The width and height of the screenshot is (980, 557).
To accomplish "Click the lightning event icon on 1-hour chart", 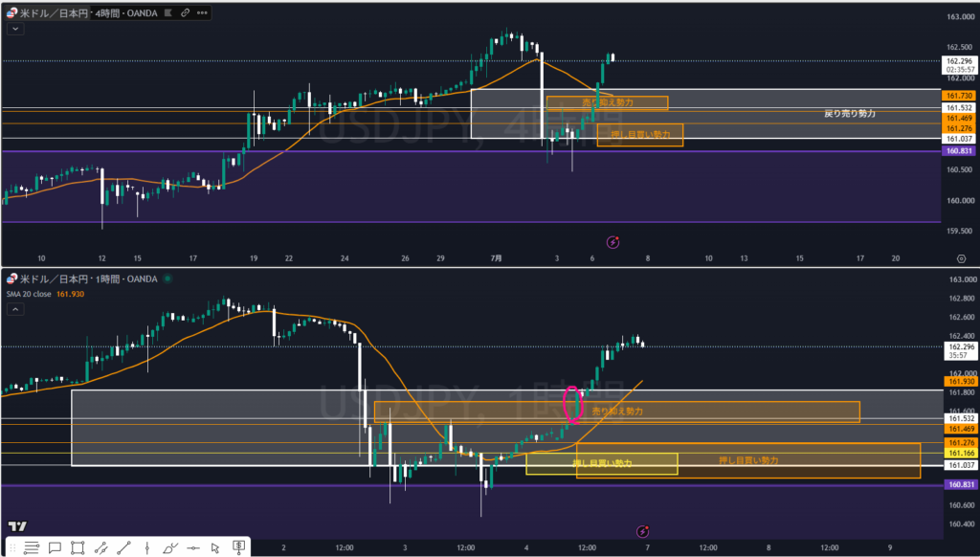I will click(642, 531).
